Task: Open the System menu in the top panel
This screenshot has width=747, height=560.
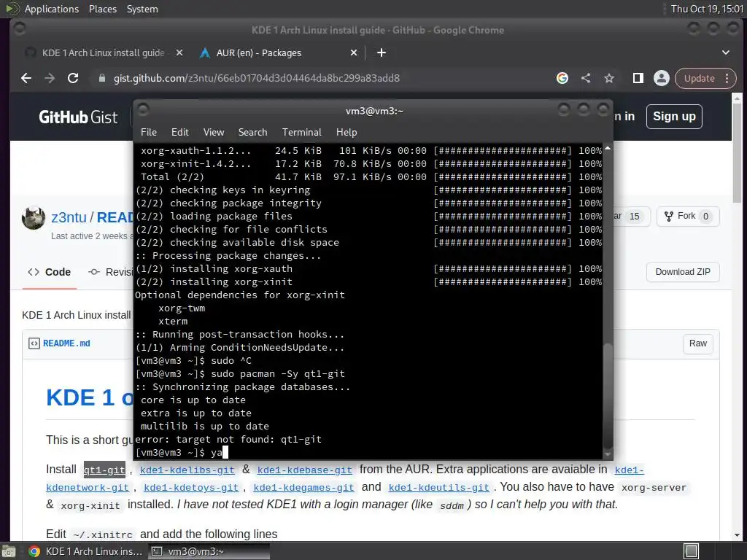Action: [x=142, y=9]
